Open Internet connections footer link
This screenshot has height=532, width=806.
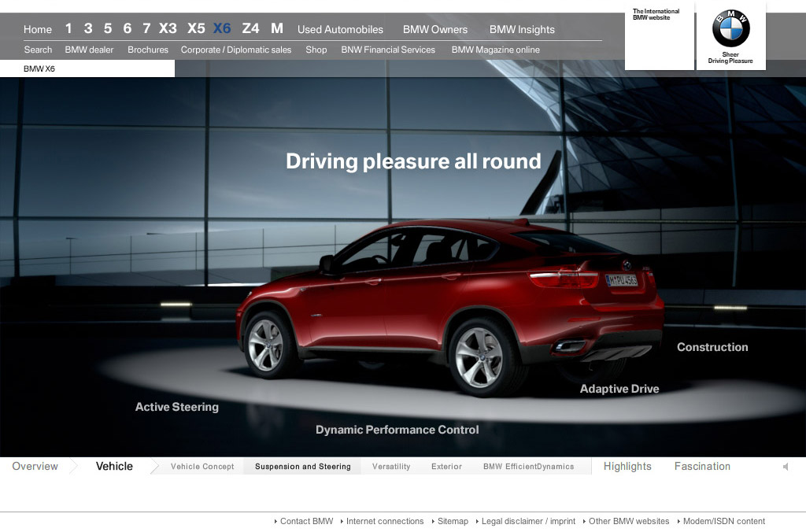[385, 521]
